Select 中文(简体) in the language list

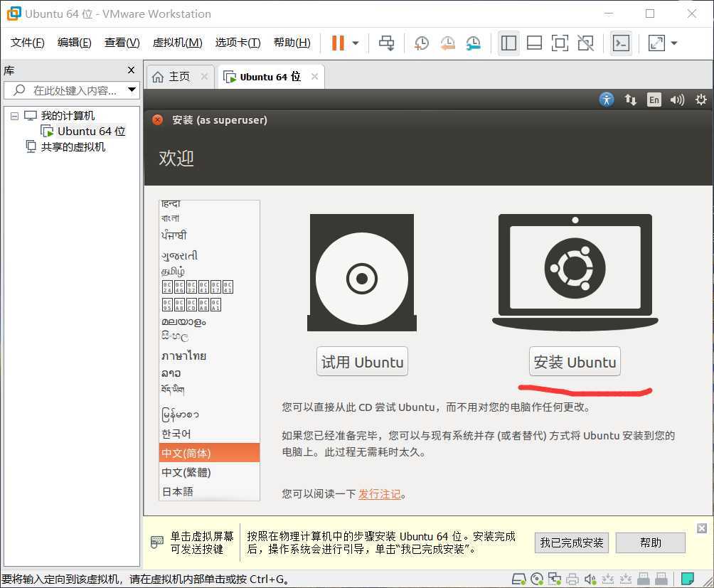point(210,453)
